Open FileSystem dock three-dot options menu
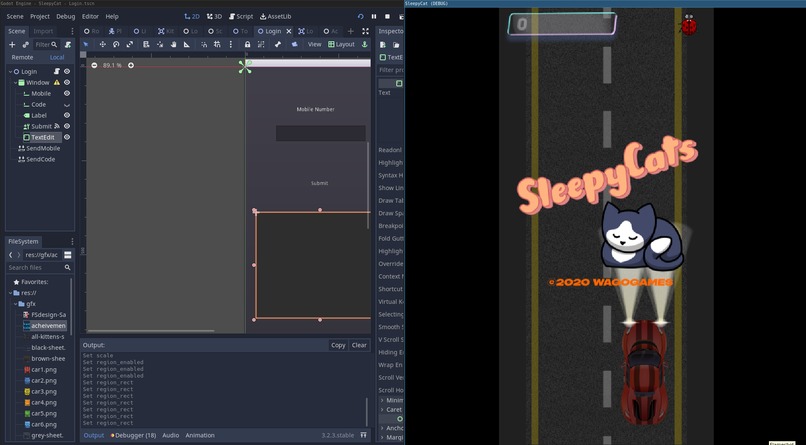This screenshot has width=806, height=445. (x=72, y=242)
